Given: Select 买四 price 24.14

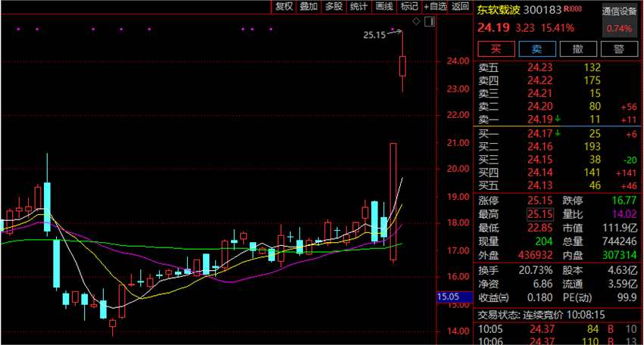Looking at the screenshot, I should 539,172.
